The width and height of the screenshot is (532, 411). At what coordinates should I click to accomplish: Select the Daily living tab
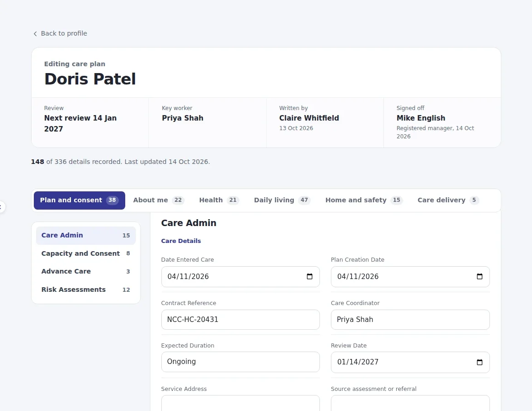282,200
